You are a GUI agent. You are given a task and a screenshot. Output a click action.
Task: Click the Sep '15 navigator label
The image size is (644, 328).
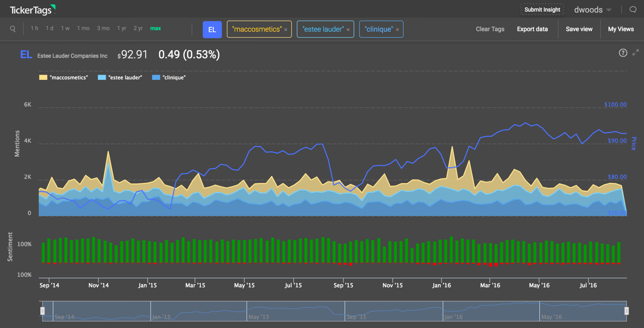pyautogui.click(x=356, y=317)
